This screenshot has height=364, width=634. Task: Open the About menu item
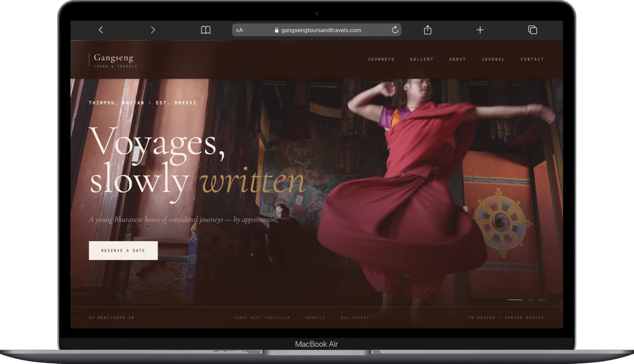[x=457, y=59]
